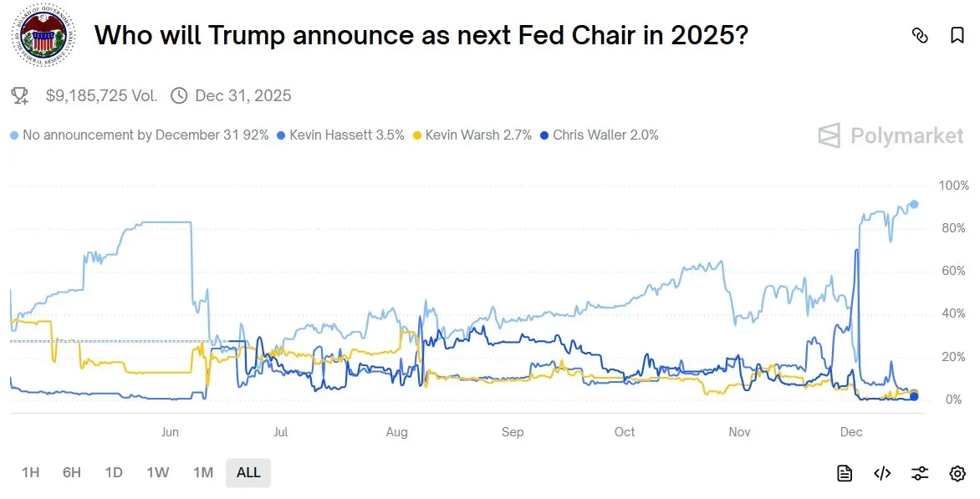This screenshot has width=980, height=499.
Task: Copy the market share link
Action: coord(921,36)
